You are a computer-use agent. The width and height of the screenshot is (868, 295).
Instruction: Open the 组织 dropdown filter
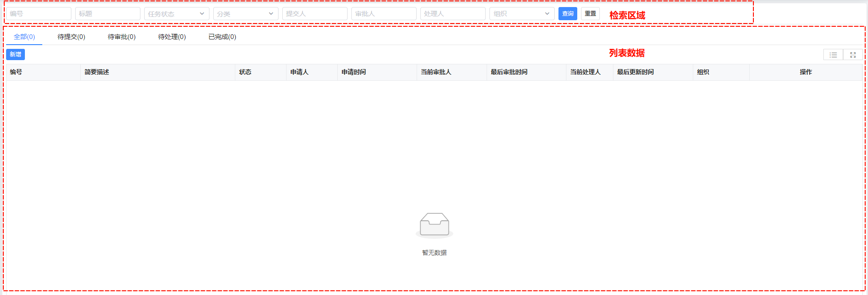(521, 14)
